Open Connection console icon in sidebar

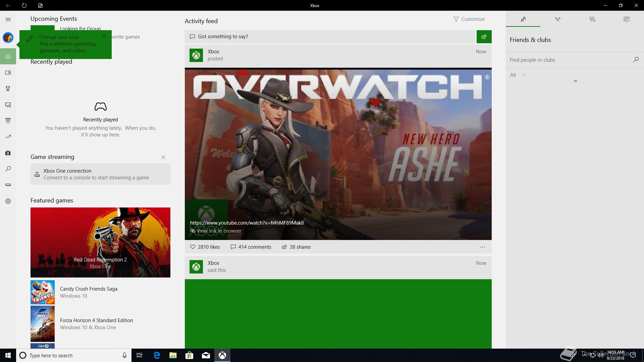[x=8, y=185]
